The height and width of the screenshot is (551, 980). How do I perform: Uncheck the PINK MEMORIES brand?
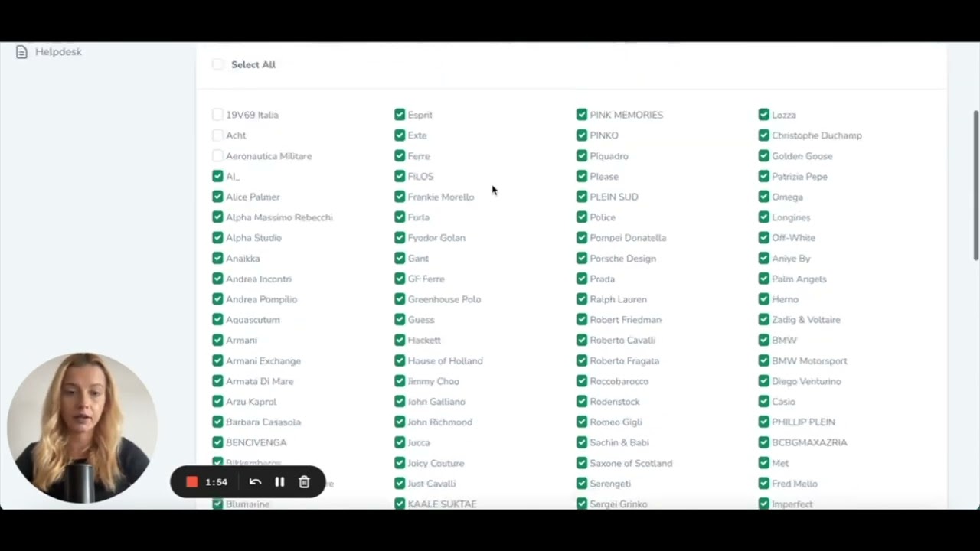coord(582,115)
